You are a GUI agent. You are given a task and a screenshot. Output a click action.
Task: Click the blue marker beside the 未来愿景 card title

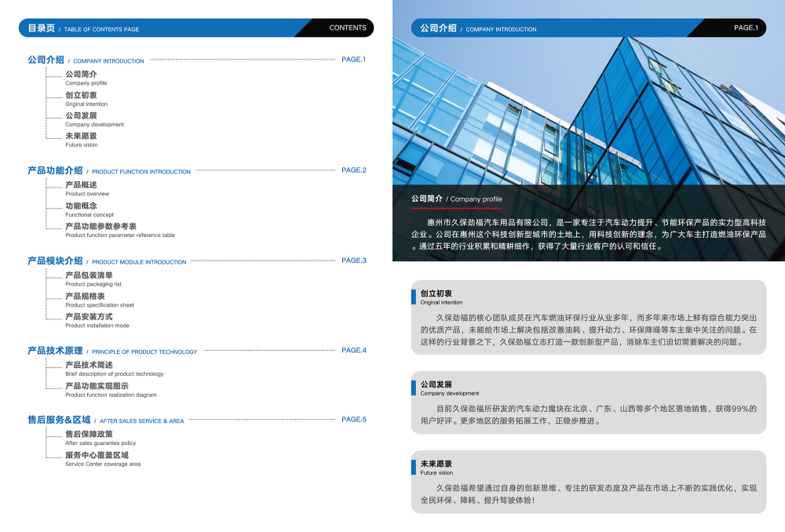point(414,467)
